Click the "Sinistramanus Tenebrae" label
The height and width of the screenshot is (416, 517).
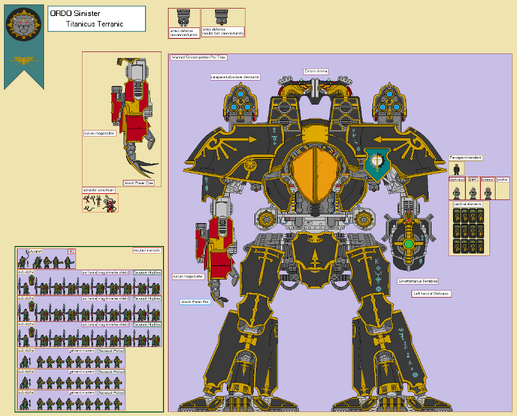418,281
